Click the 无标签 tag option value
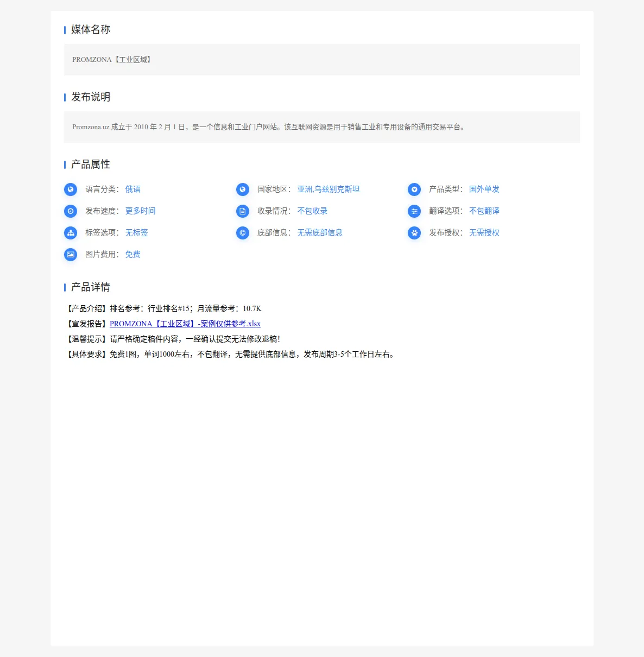The image size is (644, 657). pos(137,233)
